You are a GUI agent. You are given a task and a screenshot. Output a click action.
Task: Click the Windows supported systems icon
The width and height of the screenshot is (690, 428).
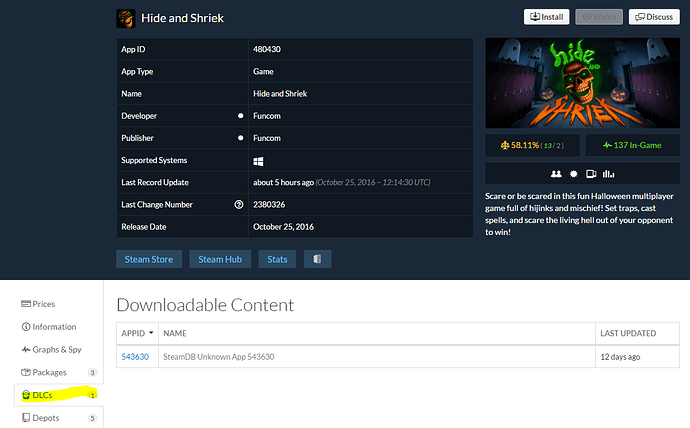click(x=258, y=161)
